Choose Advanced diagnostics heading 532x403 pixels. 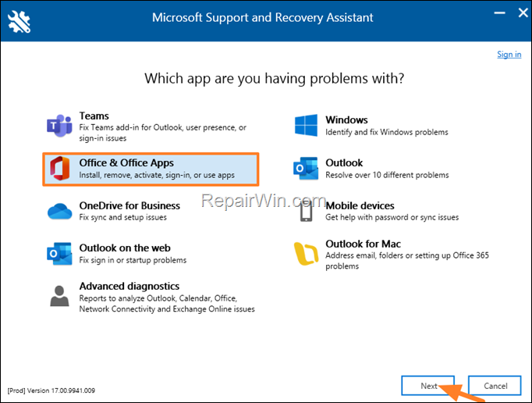(129, 287)
